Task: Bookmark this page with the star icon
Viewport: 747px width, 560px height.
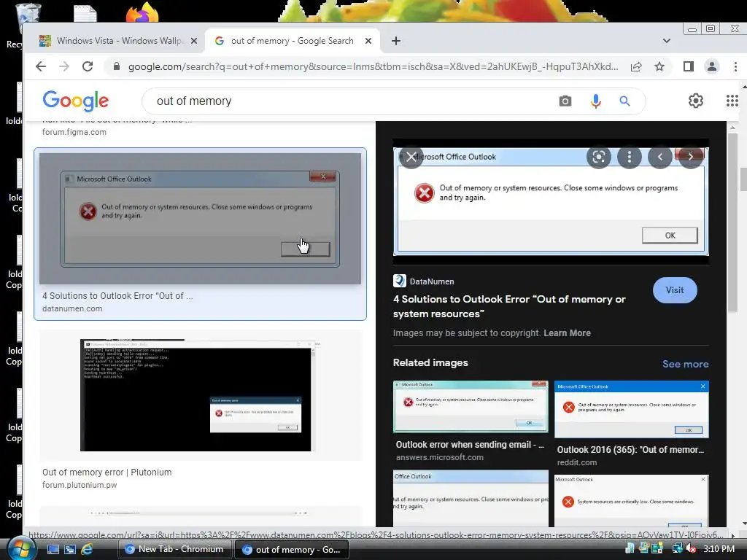Action: pos(659,66)
